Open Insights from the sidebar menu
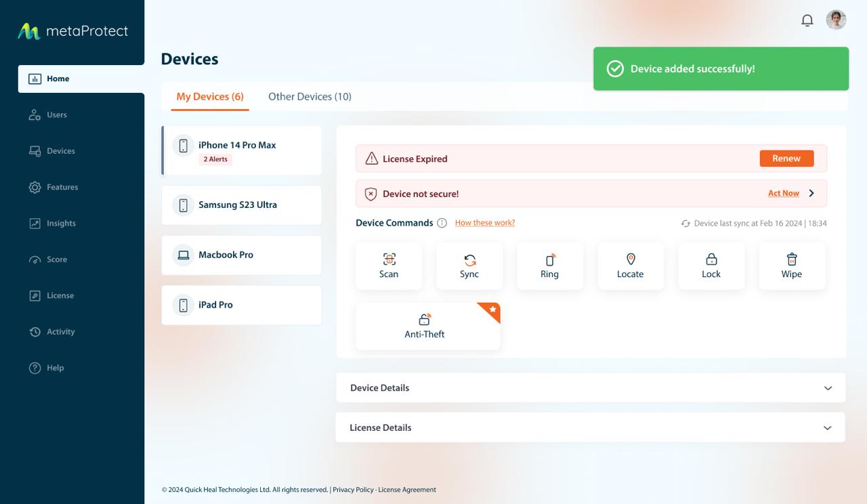The height and width of the screenshot is (504, 867). [61, 224]
